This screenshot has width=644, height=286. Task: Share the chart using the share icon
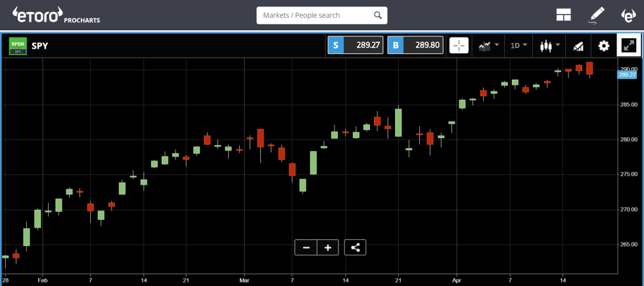point(355,247)
